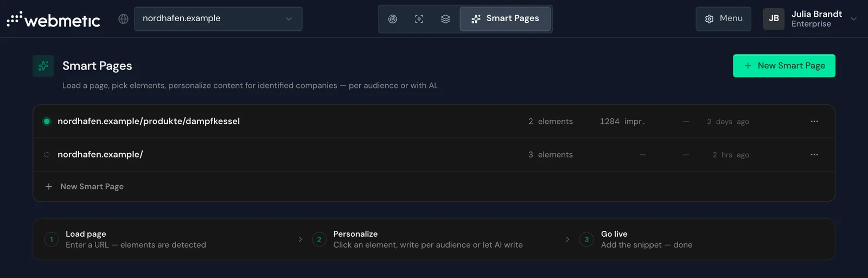The height and width of the screenshot is (278, 868).
Task: Toggle the draft status dot for nordhafen.example/
Action: (47, 155)
